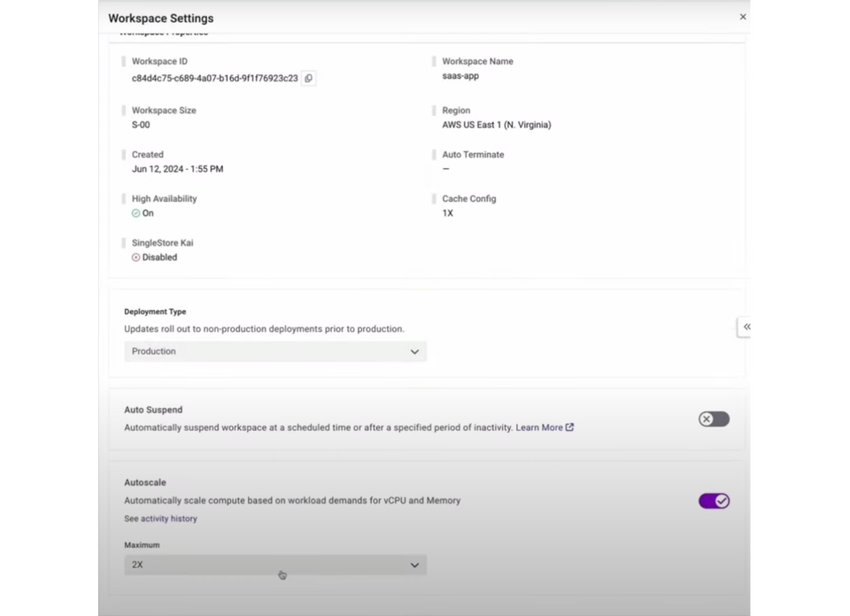Click the marker icon beside Workspace Name

[435, 61]
